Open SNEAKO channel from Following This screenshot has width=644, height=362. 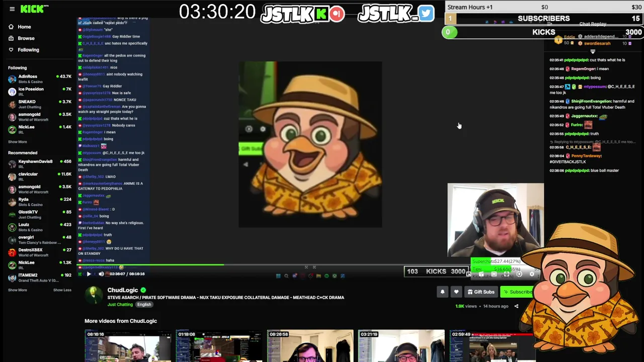tap(39, 104)
